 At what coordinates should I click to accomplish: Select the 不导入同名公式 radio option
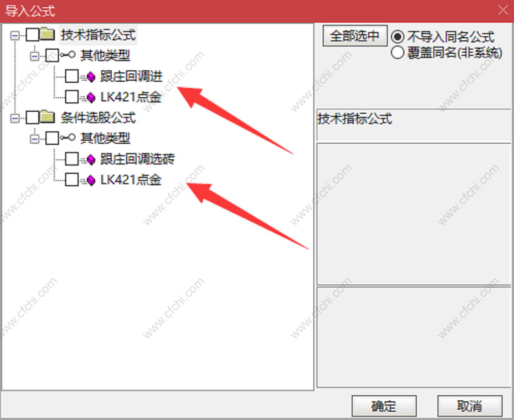click(x=397, y=36)
